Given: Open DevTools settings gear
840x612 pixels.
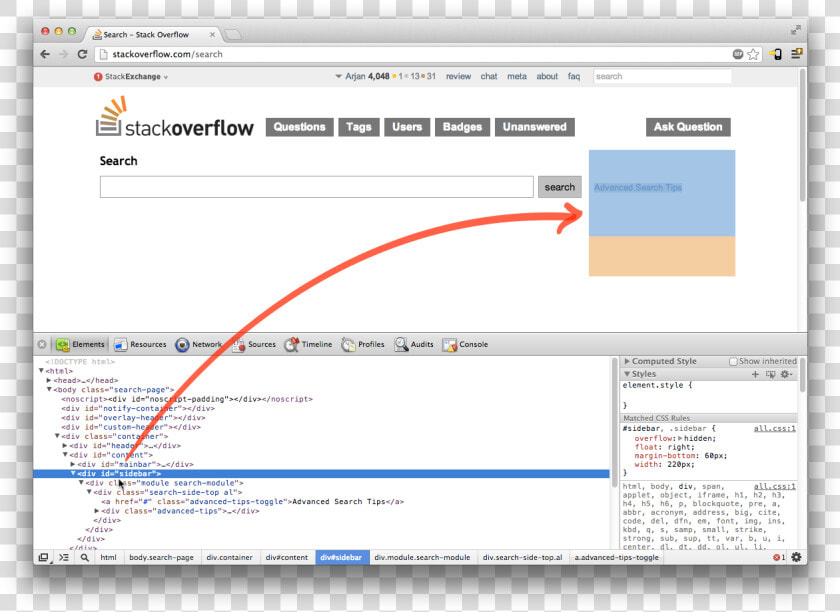Looking at the screenshot, I should click(797, 557).
